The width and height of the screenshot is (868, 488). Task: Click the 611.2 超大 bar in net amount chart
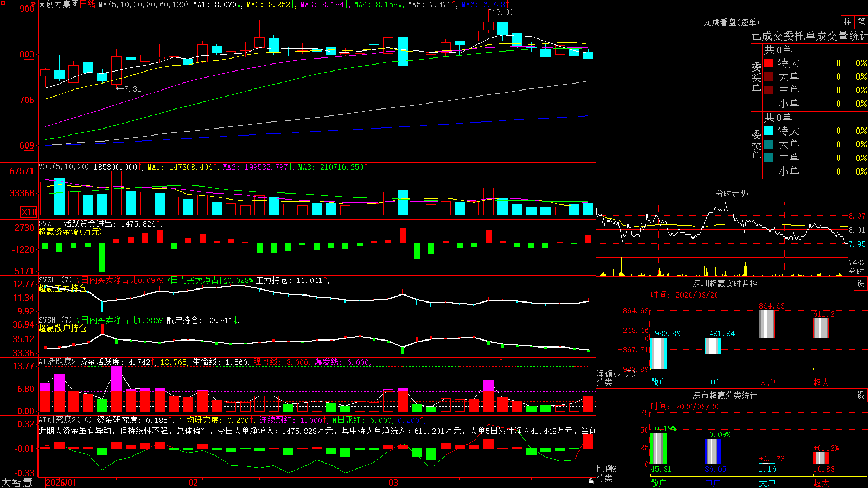pos(821,328)
